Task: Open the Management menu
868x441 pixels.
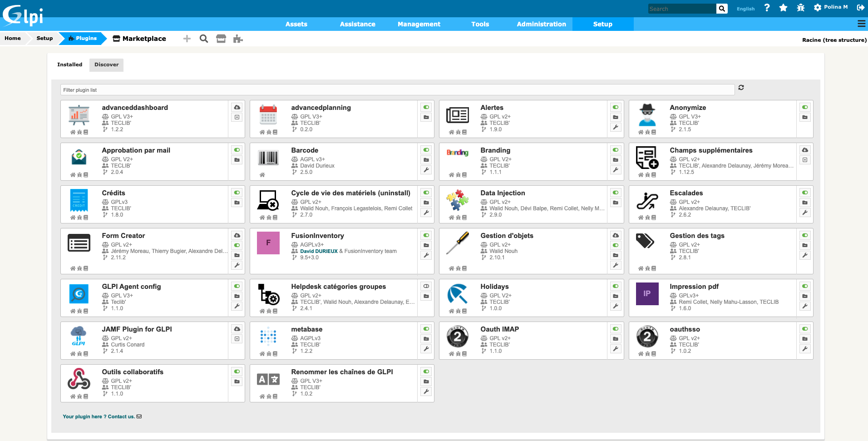Action: (x=419, y=24)
